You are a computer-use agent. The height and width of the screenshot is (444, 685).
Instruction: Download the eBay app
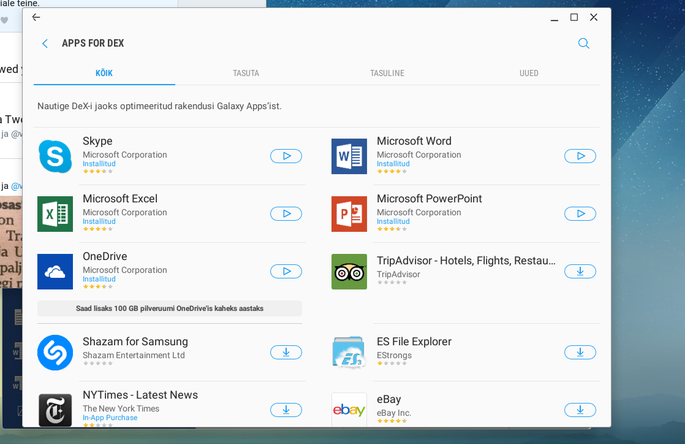click(580, 410)
